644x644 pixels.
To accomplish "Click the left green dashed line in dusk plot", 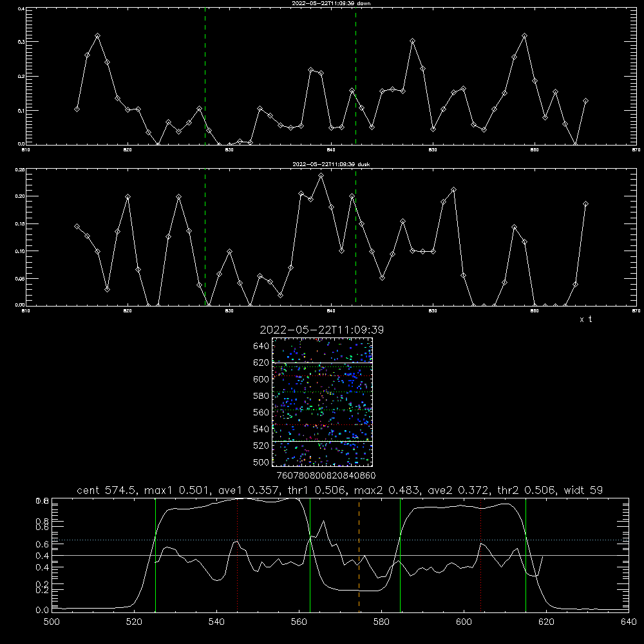I will pyautogui.click(x=205, y=237).
